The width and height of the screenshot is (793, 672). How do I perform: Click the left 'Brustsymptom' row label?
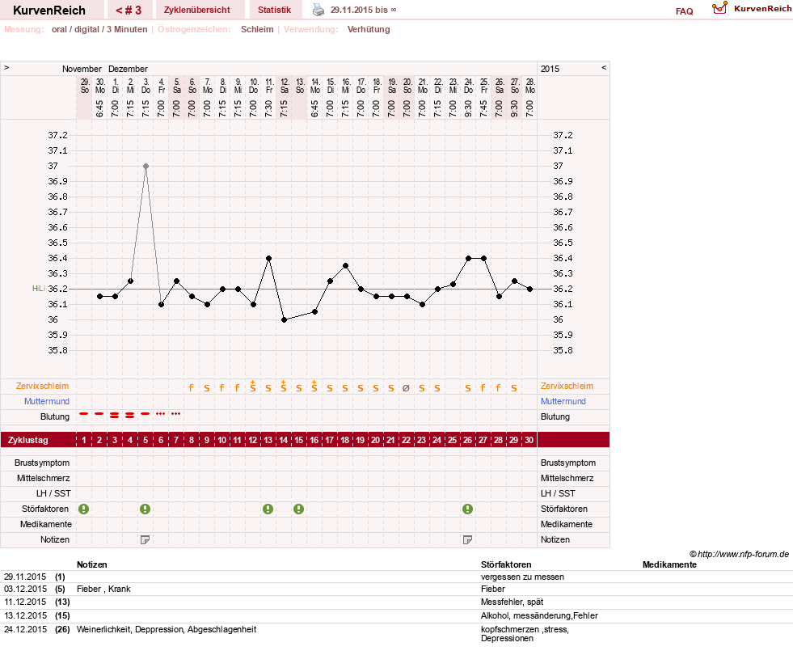(42, 463)
